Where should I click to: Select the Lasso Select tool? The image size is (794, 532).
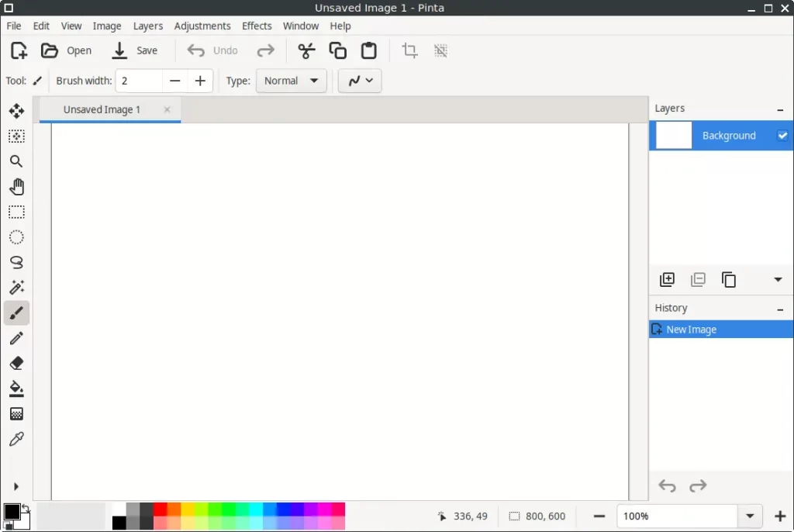pyautogui.click(x=16, y=262)
